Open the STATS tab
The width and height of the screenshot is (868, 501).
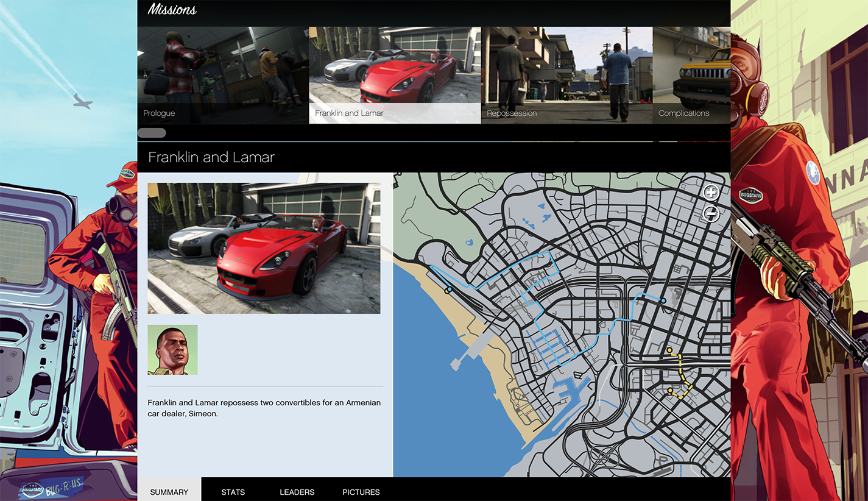pos(233,491)
